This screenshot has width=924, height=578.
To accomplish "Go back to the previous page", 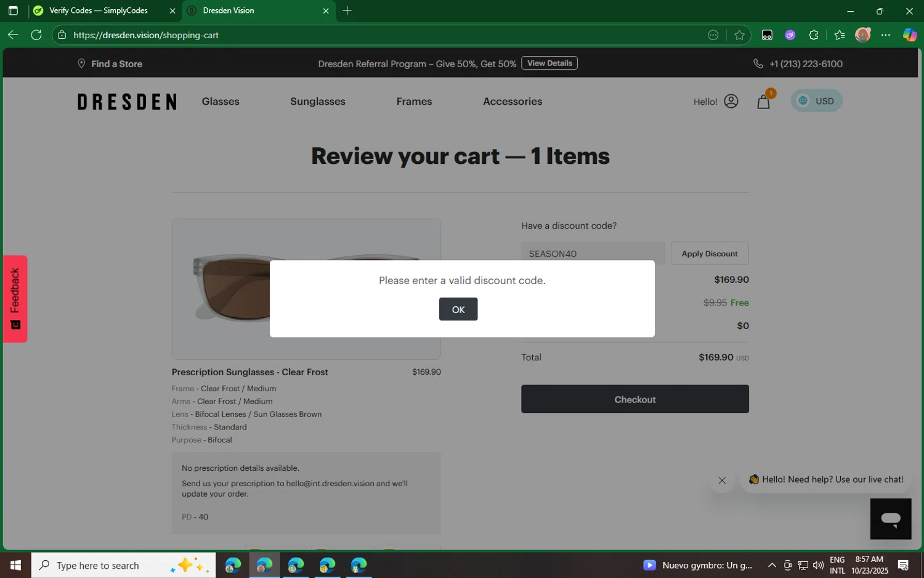I will point(13,35).
